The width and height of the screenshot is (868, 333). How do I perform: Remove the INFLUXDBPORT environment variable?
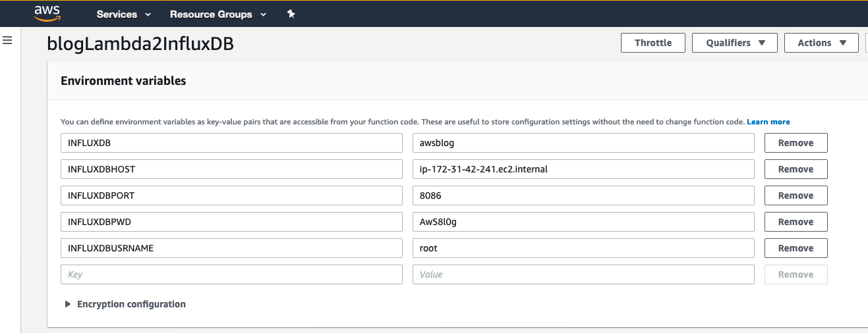click(796, 195)
